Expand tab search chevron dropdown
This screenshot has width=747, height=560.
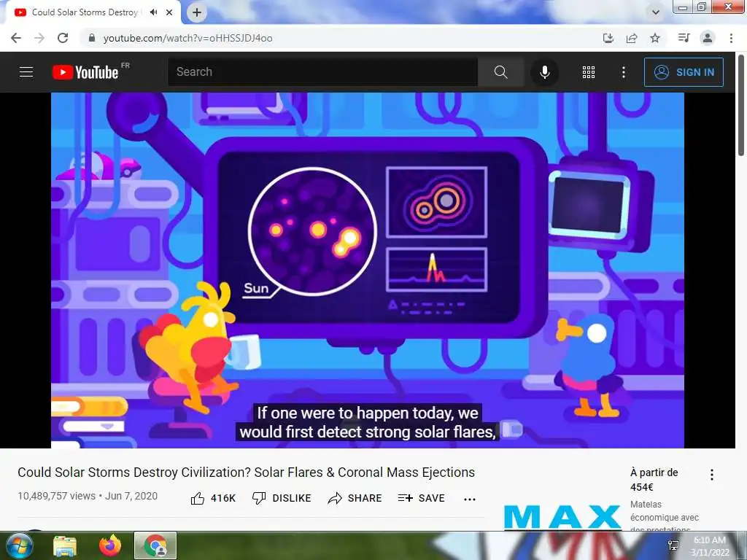point(656,12)
